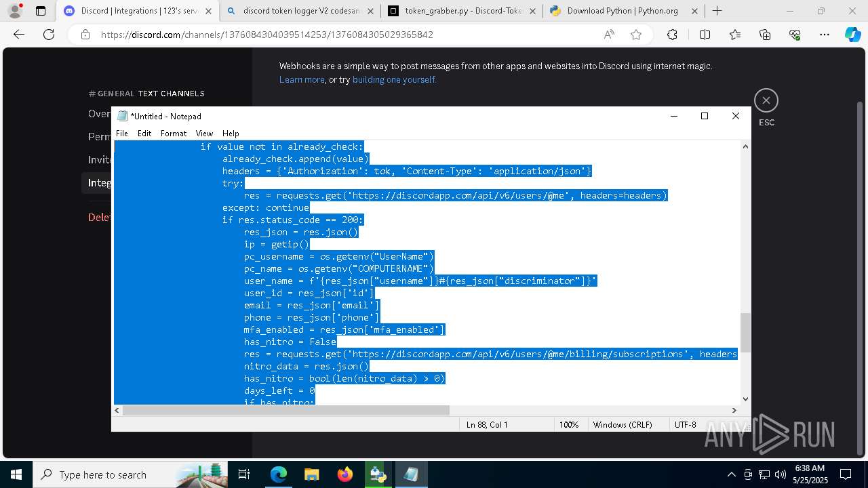The width and height of the screenshot is (868, 488).
Task: Click the Read aloud icon in address bar
Action: 609,35
